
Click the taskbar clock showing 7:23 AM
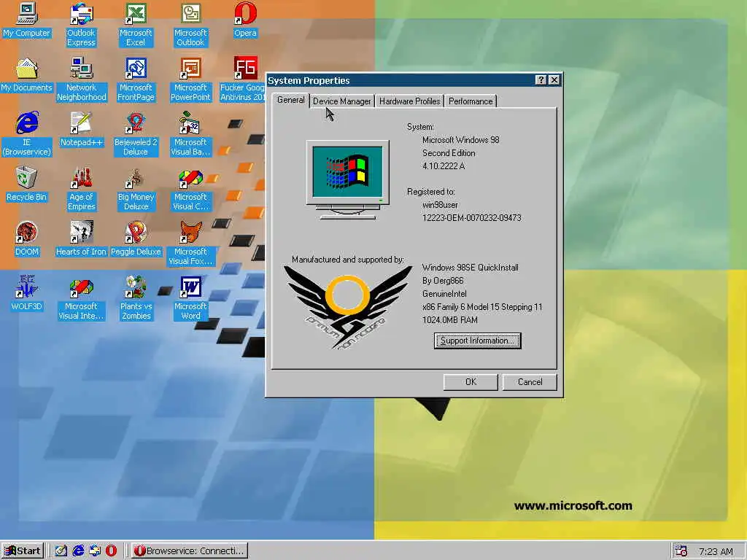(716, 551)
